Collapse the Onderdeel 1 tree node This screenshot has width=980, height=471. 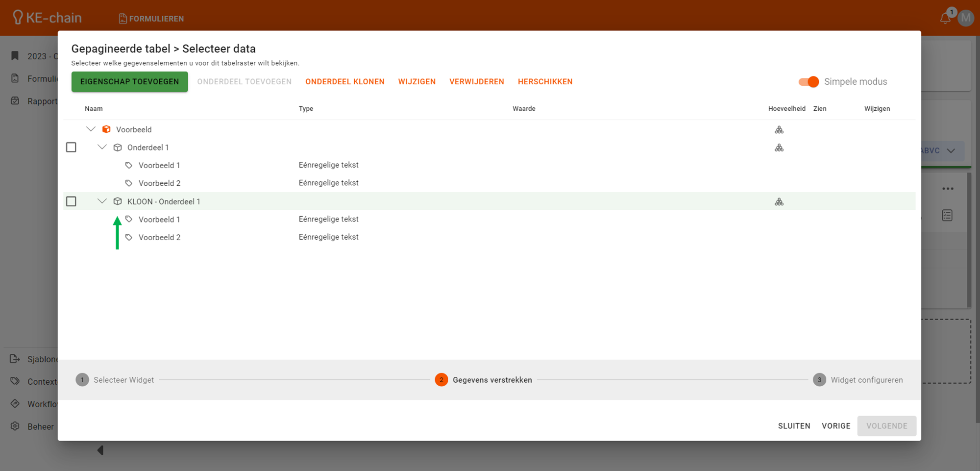pos(102,147)
